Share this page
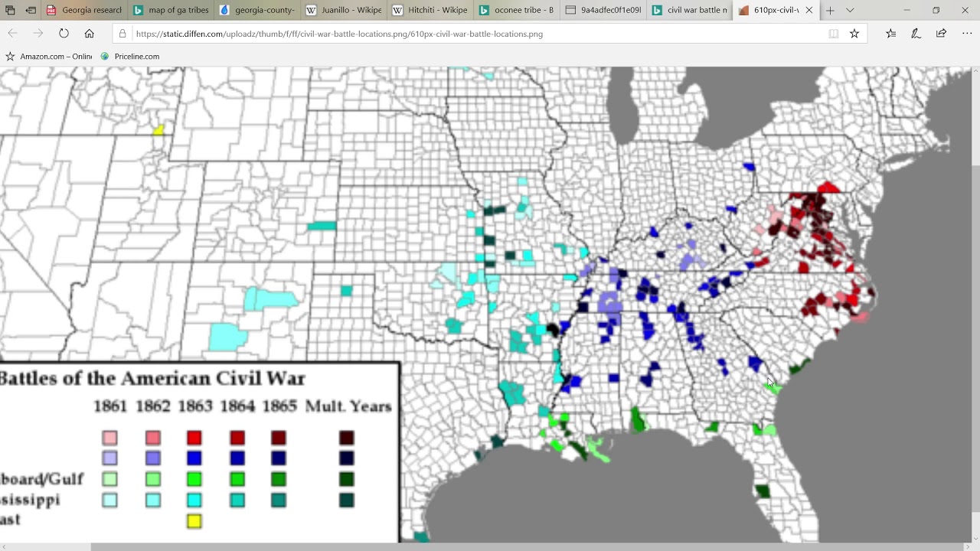 [941, 34]
